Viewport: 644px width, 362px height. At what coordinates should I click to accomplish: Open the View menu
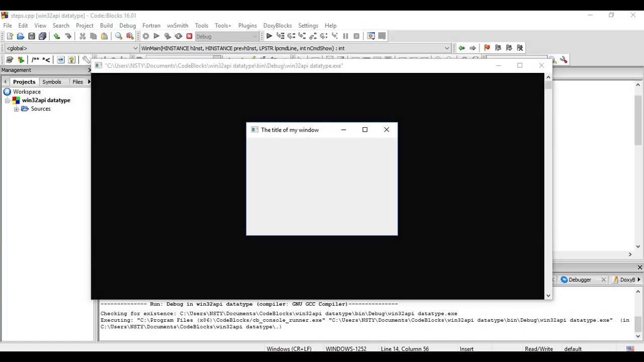[x=40, y=26]
